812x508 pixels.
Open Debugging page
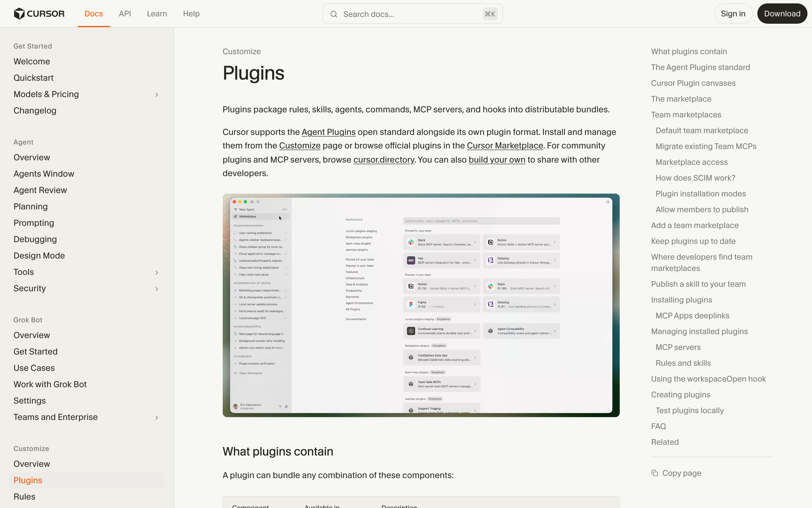[35, 239]
